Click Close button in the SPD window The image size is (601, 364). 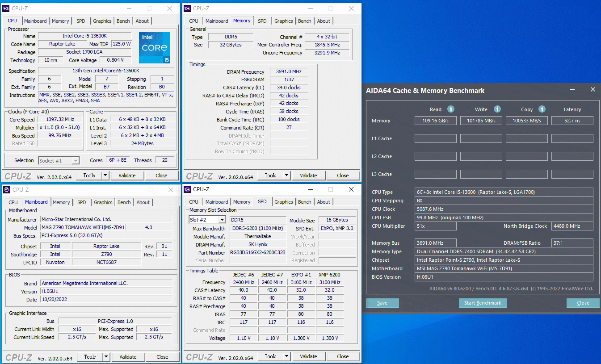(343, 356)
